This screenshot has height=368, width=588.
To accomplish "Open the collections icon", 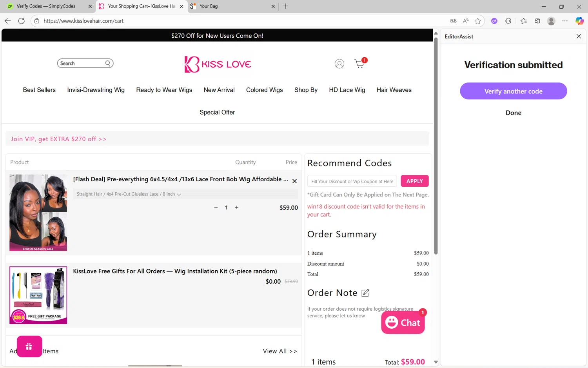I will [x=537, y=21].
